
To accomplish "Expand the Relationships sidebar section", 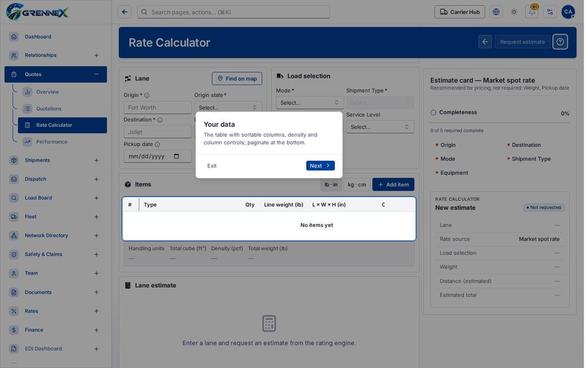I will pyautogui.click(x=96, y=56).
